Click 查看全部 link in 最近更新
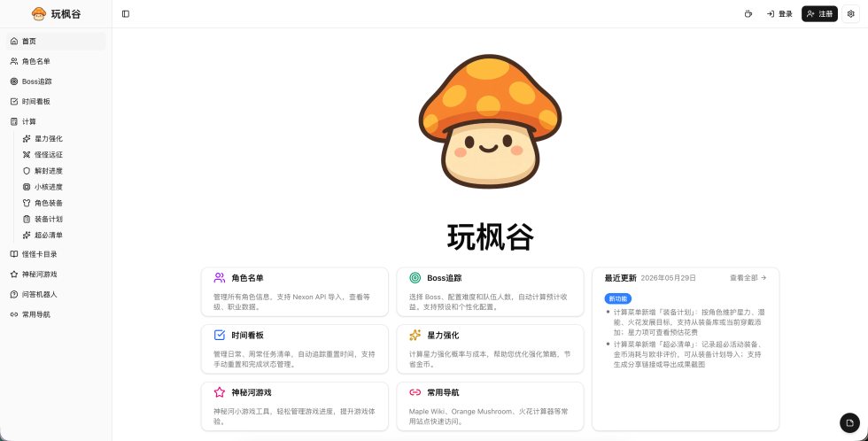 [748, 278]
